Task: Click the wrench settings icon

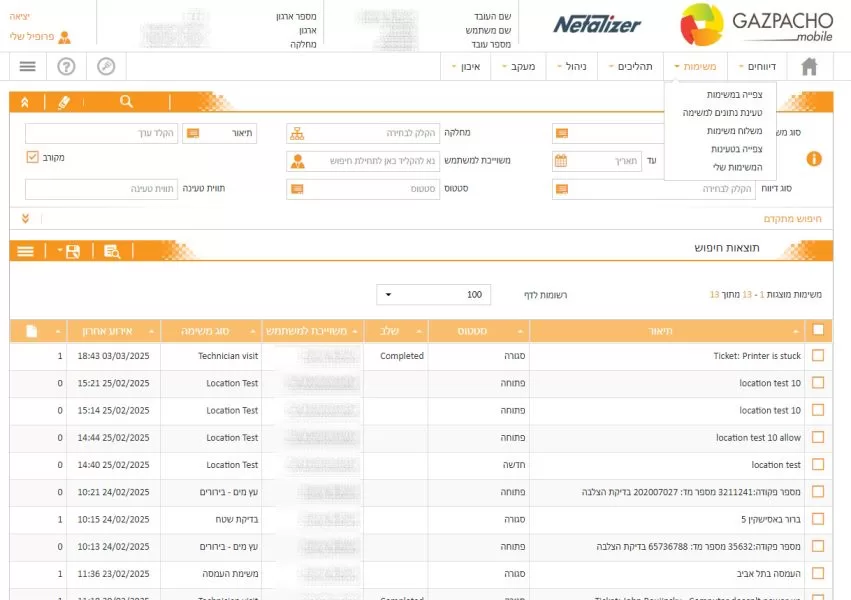Action: (x=106, y=67)
